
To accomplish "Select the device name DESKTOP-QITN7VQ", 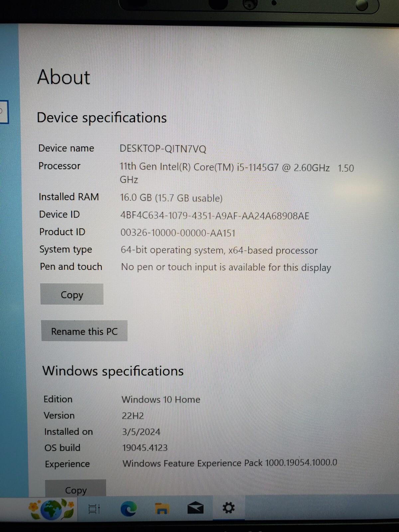I will coord(163,148).
